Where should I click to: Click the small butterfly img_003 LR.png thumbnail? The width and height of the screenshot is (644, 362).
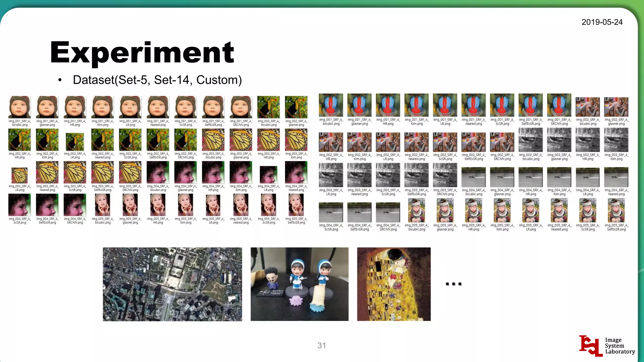[x=19, y=175]
